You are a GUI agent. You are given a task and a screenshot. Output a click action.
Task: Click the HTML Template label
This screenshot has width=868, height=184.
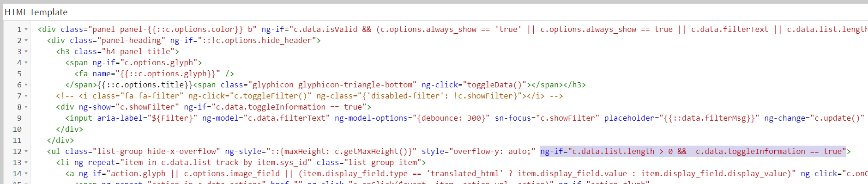[x=36, y=12]
